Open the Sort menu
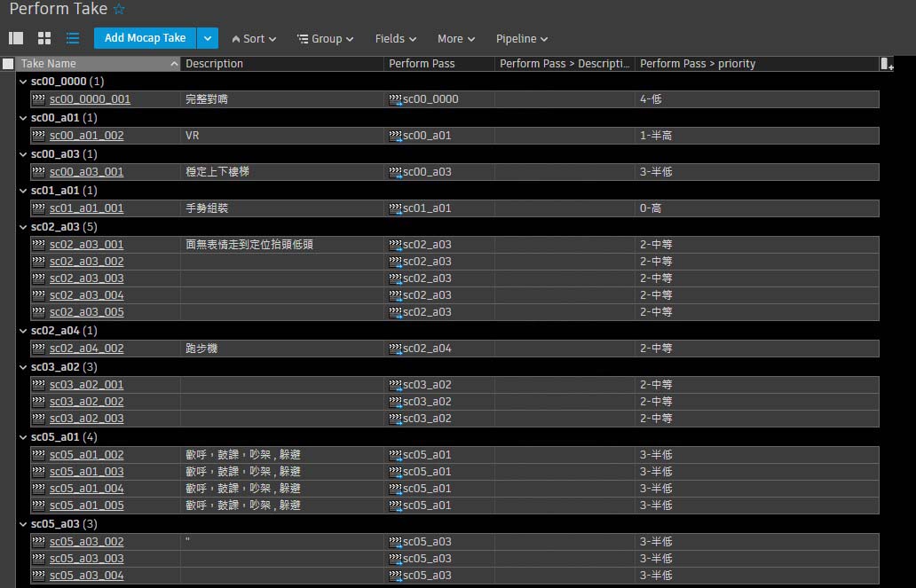916x588 pixels. tap(254, 39)
